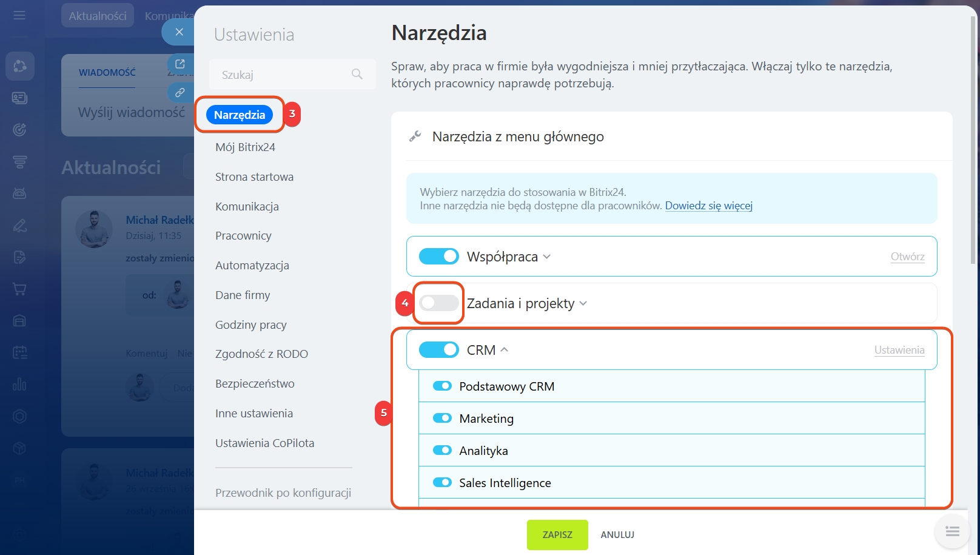
Task: Expand Zadania i projekty chevron
Action: pyautogui.click(x=583, y=303)
